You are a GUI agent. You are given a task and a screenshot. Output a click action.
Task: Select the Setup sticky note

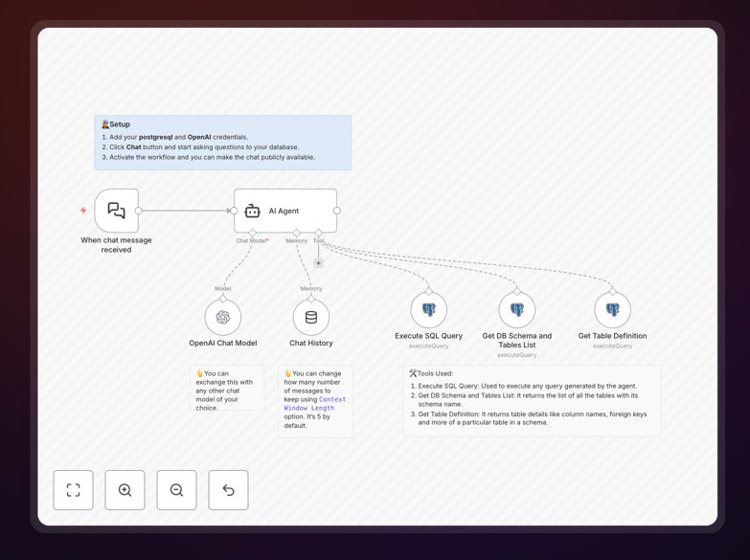click(x=223, y=143)
